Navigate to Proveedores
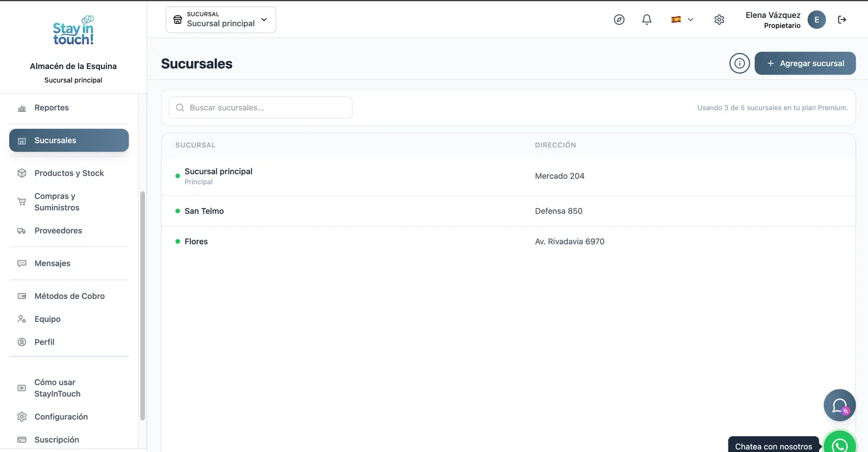868x452 pixels. pyautogui.click(x=69, y=230)
